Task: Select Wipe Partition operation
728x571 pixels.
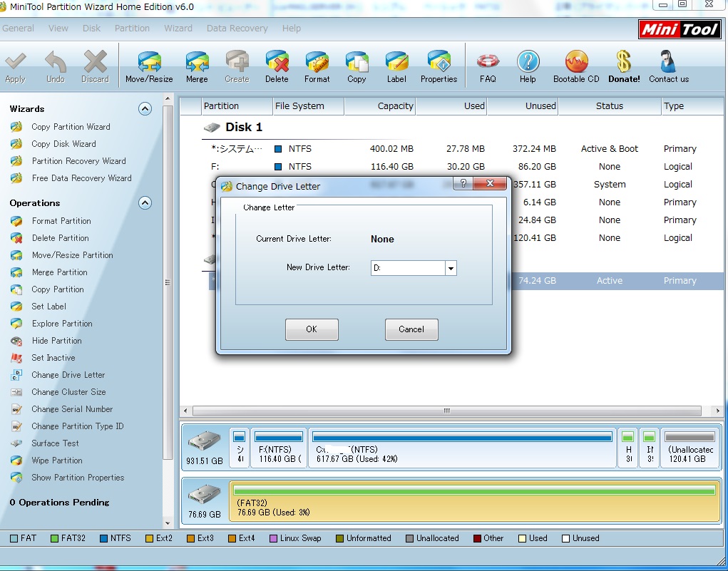Action: click(57, 461)
